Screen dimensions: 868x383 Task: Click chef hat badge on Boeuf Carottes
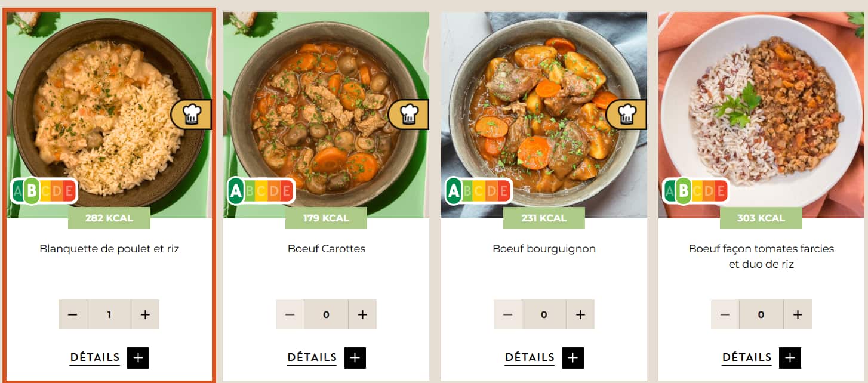[x=408, y=115]
